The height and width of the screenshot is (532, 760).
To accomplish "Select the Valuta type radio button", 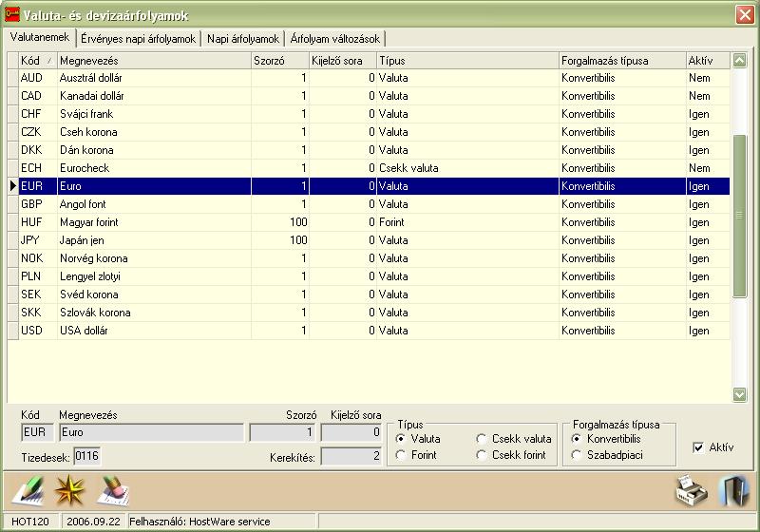I will (x=400, y=439).
